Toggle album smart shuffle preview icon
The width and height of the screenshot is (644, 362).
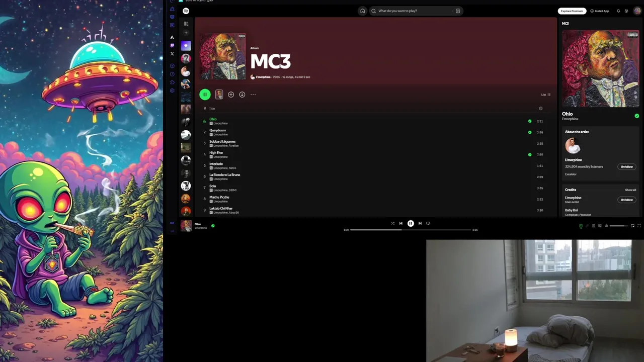(219, 95)
